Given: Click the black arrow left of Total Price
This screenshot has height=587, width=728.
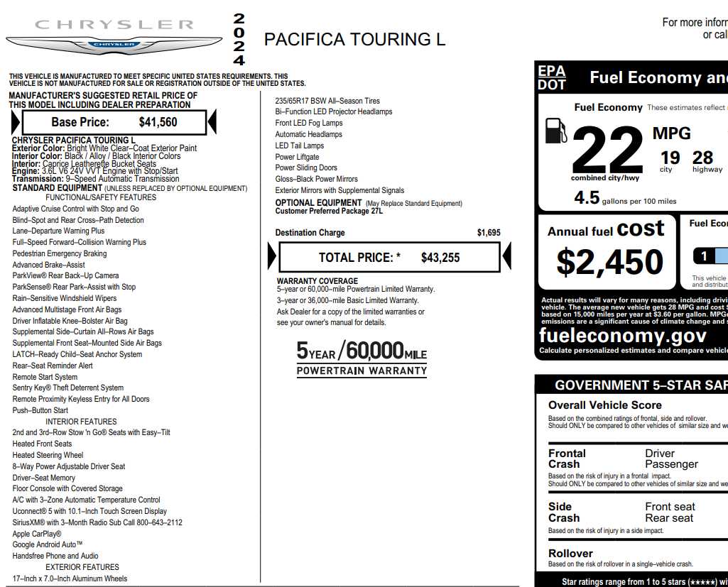Looking at the screenshot, I should click(272, 257).
